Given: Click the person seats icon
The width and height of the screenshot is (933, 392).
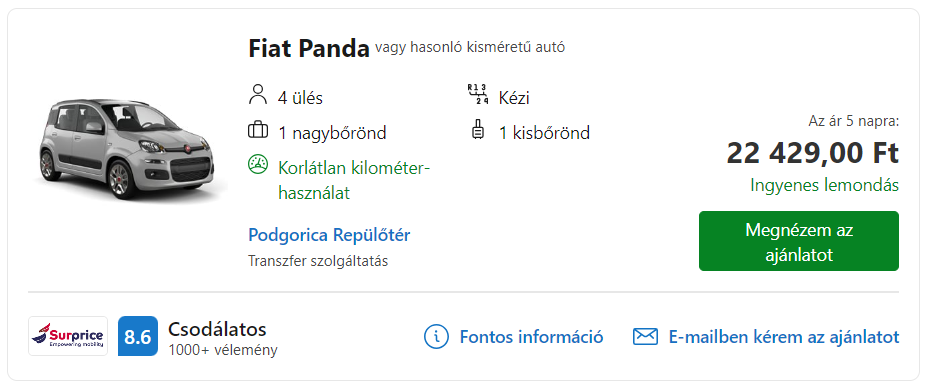Looking at the screenshot, I should click(257, 95).
